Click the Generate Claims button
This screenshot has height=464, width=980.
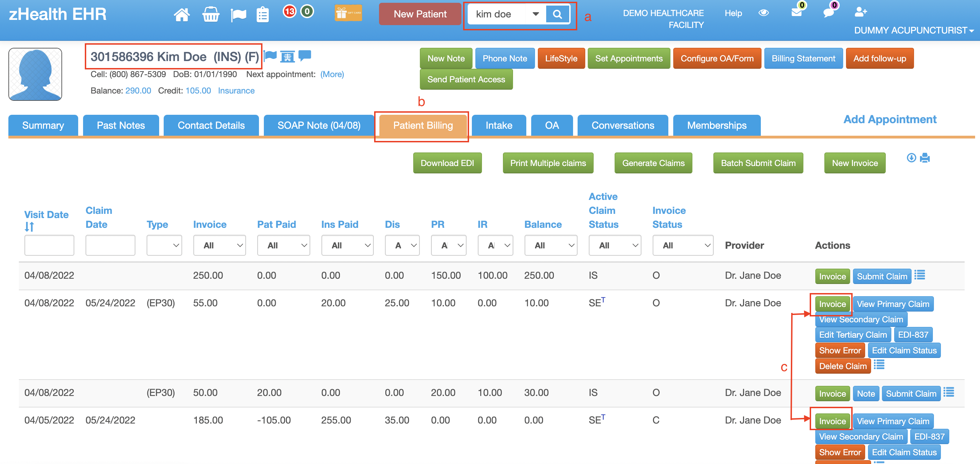(x=653, y=163)
